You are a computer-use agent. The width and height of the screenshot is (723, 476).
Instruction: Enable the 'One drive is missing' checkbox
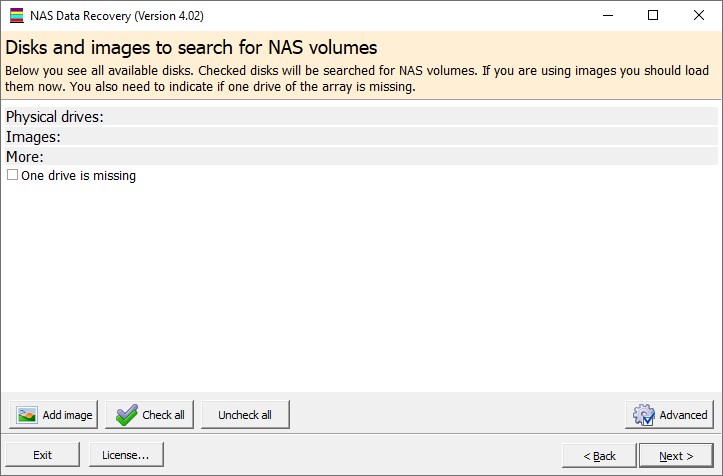[13, 175]
